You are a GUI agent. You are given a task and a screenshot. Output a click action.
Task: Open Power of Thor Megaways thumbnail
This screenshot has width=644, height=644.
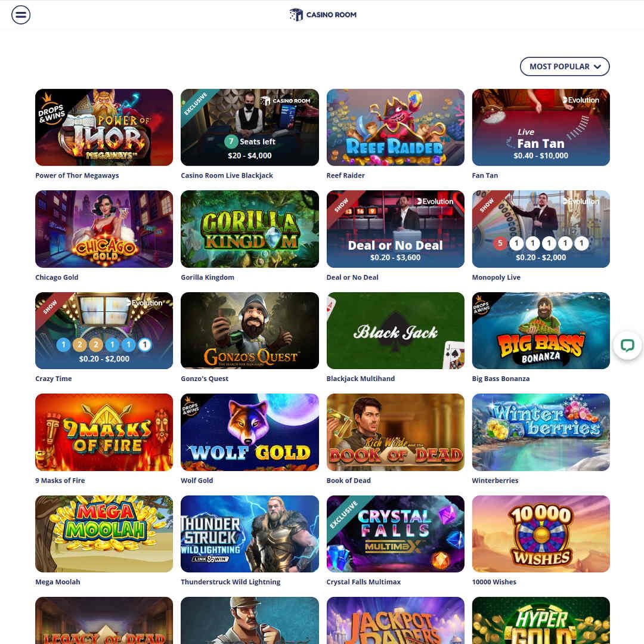click(104, 128)
